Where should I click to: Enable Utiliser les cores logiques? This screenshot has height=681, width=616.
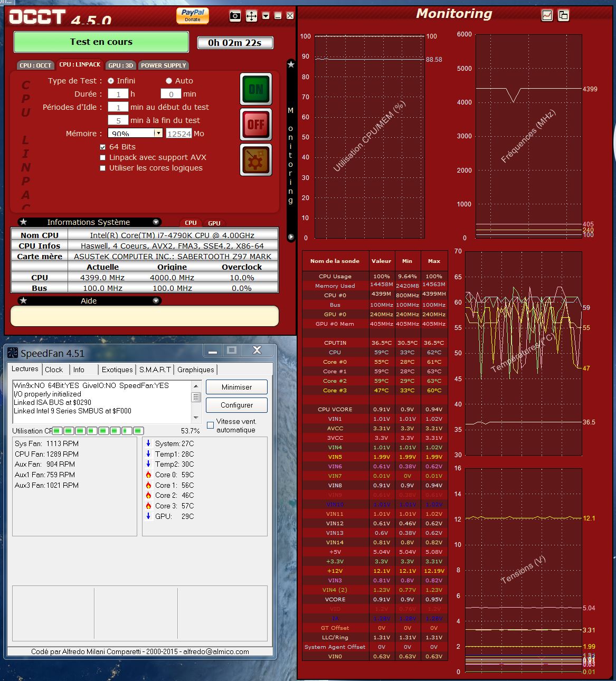(103, 168)
